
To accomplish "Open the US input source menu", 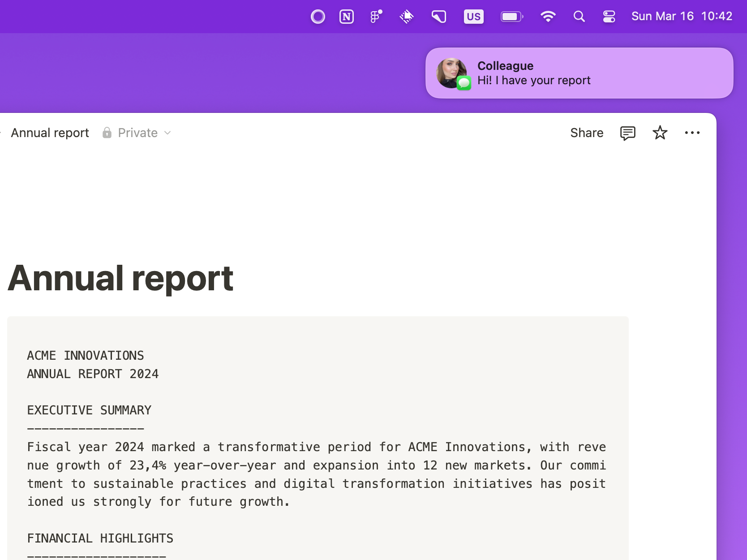I will [x=473, y=17].
